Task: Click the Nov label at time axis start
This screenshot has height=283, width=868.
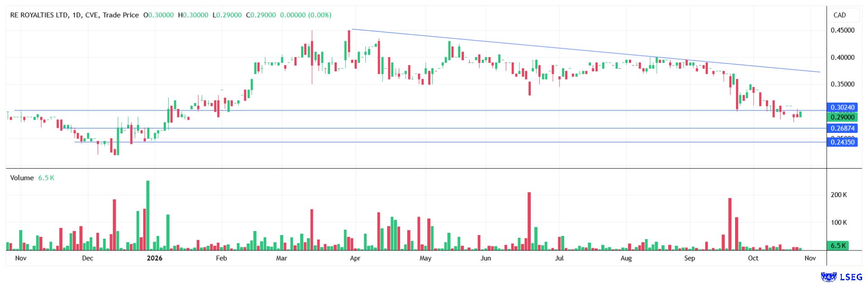Action: pos(20,258)
